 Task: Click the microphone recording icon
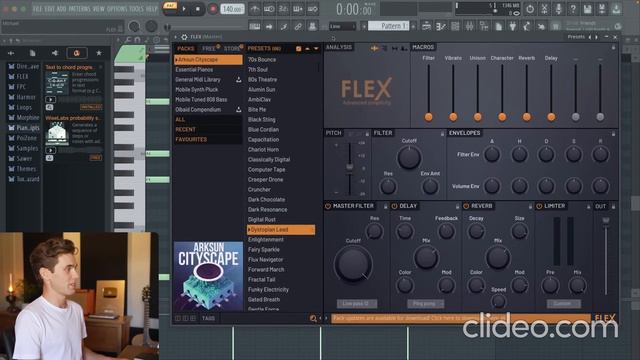pos(558,9)
